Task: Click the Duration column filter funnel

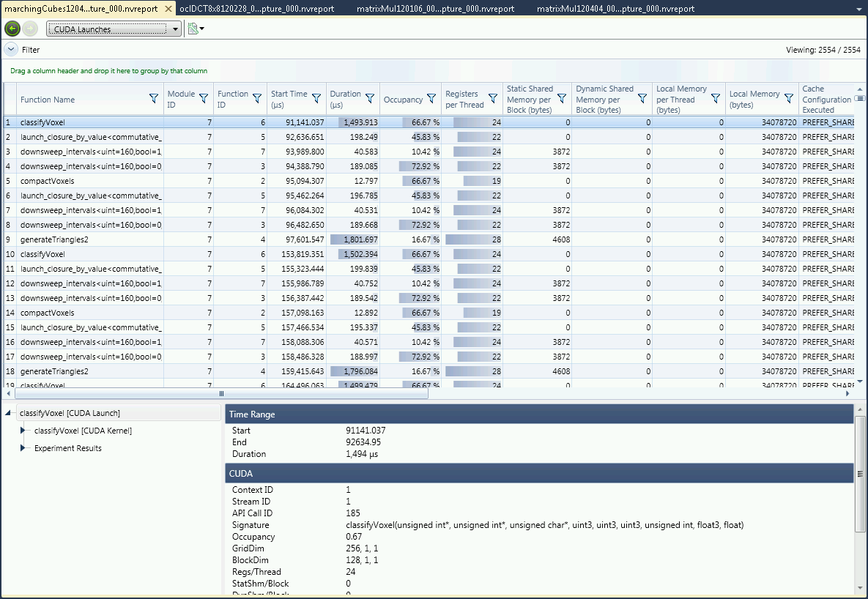Action: (x=370, y=99)
